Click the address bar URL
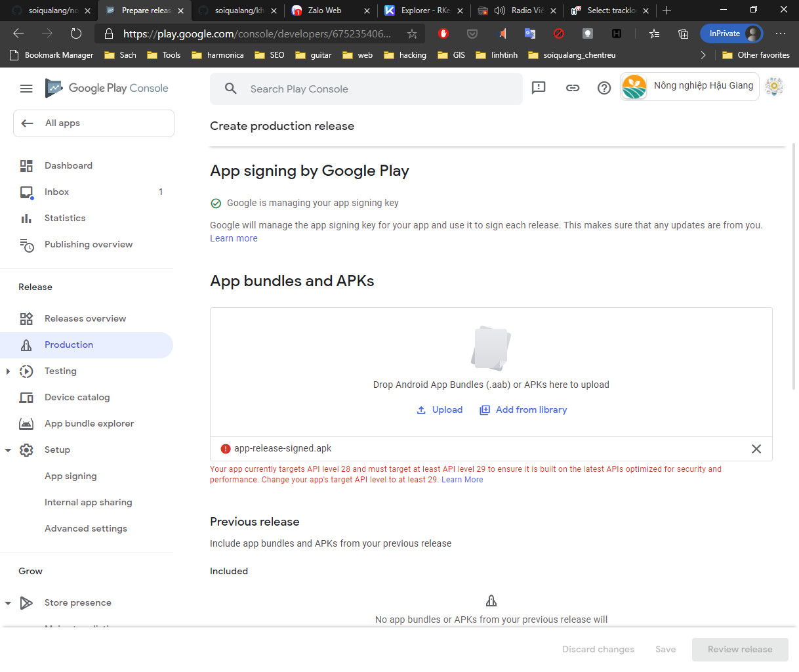799x672 pixels. coord(256,33)
